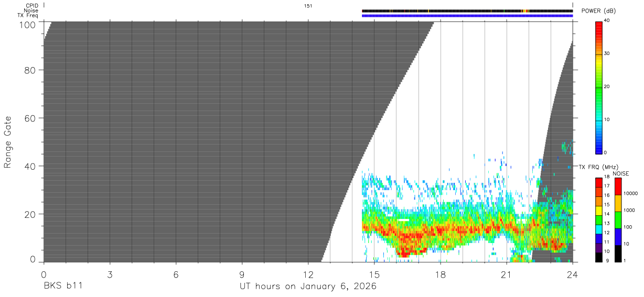The image size is (644, 297).
Task: Pick the green swatch in NOISE legend
Action: point(618,220)
